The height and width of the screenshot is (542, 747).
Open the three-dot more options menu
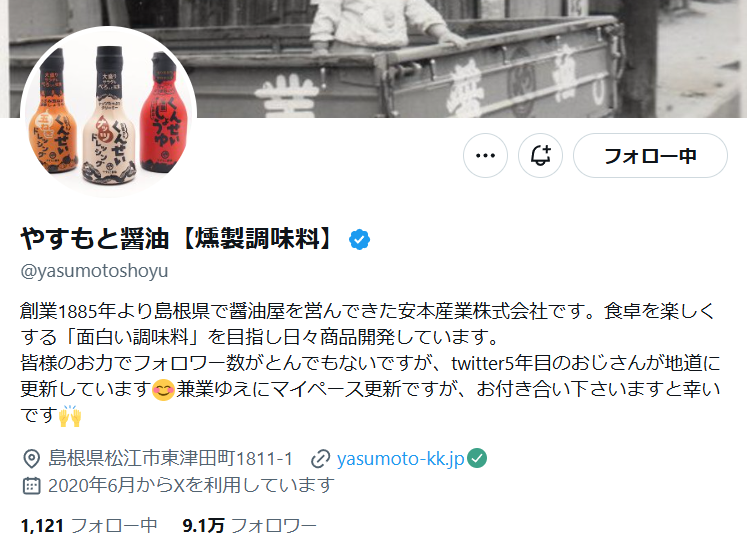coord(485,156)
